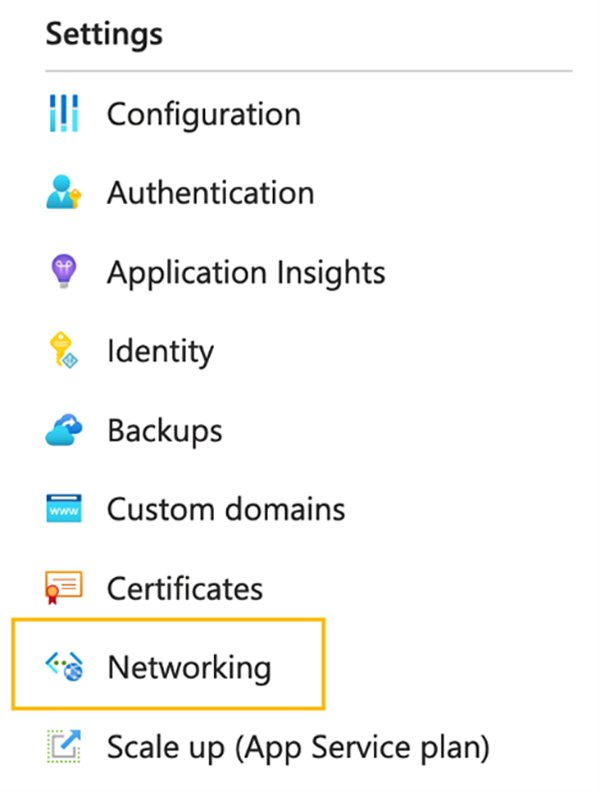
Task: Select the Networking label text
Action: point(189,667)
